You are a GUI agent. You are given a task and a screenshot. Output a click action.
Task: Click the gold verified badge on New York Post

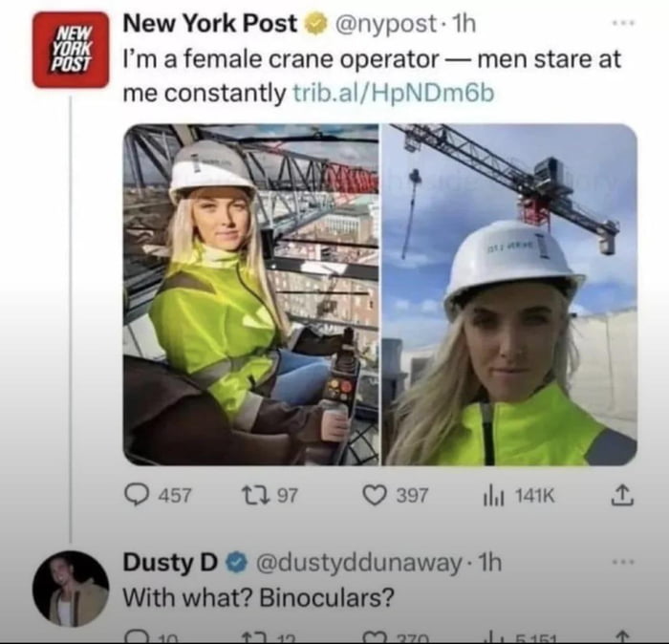(315, 24)
